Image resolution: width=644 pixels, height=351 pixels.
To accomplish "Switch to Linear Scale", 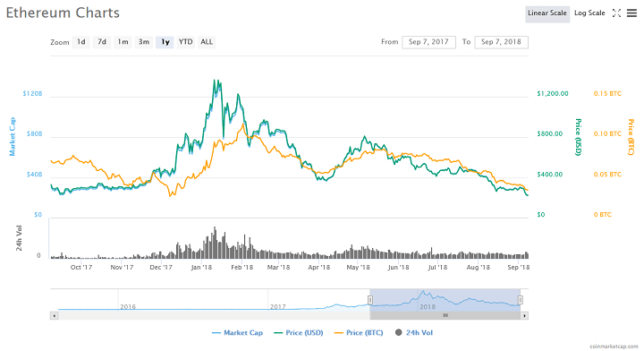I will [x=547, y=13].
